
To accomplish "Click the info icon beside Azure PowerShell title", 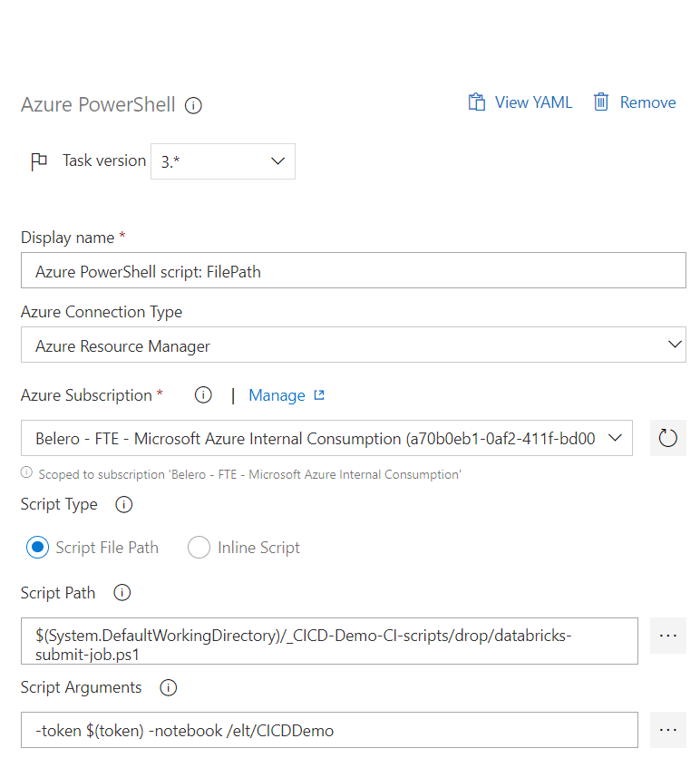I will click(193, 105).
